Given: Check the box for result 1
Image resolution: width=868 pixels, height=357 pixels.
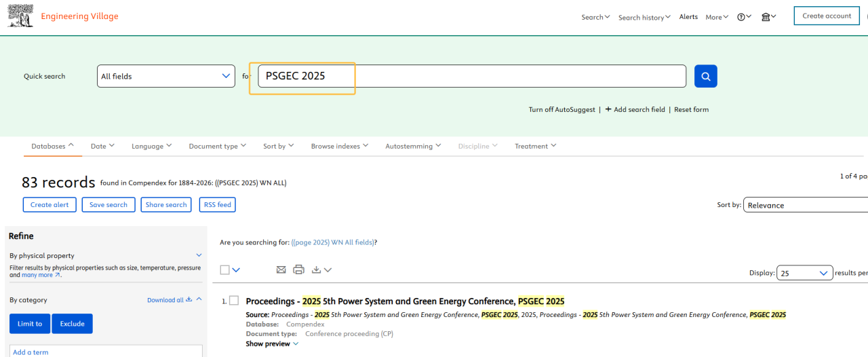Looking at the screenshot, I should pyautogui.click(x=234, y=300).
